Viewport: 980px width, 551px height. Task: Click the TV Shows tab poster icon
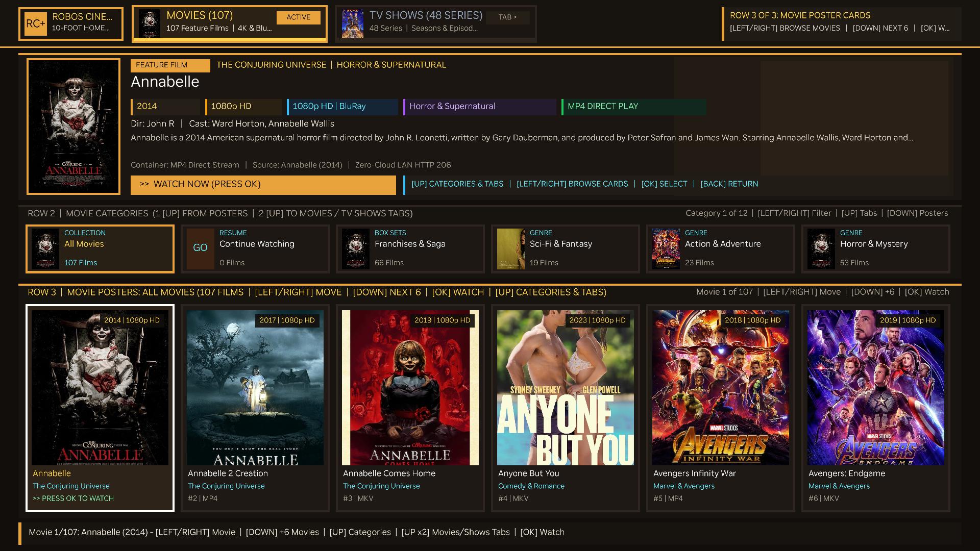(x=353, y=23)
